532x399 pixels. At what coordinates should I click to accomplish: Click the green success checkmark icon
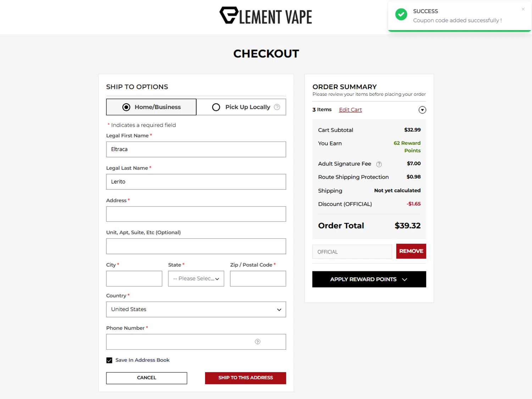coord(401,15)
